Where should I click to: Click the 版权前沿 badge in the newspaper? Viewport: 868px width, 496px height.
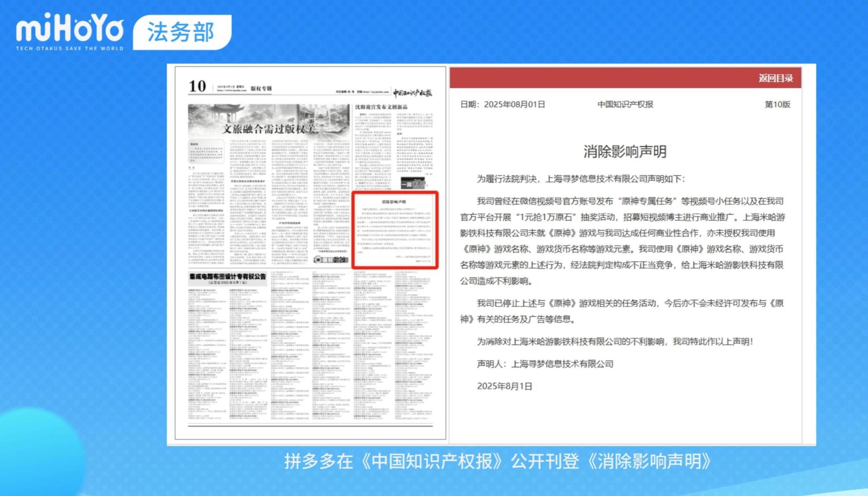coord(331,259)
